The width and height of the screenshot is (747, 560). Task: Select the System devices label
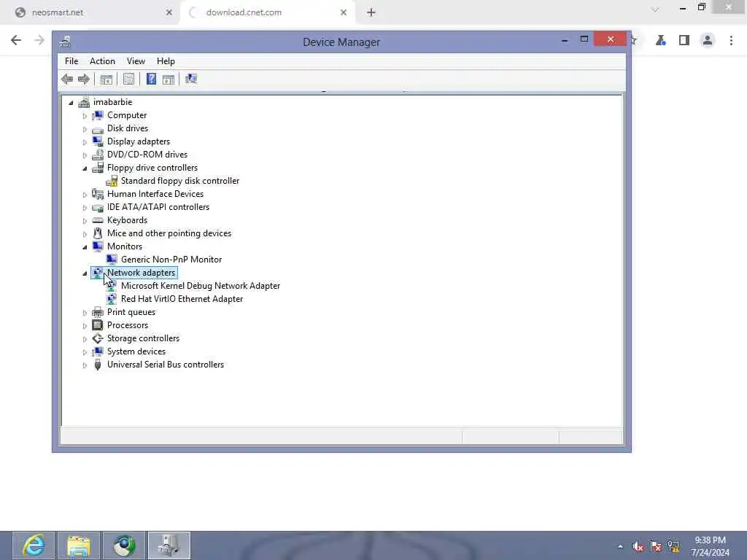pyautogui.click(x=136, y=351)
